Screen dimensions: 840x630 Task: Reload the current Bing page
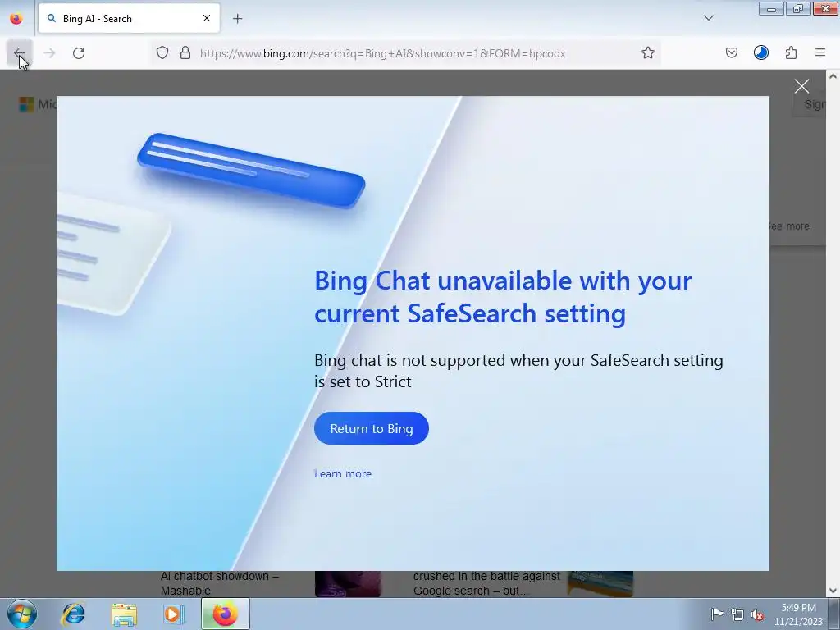click(79, 53)
